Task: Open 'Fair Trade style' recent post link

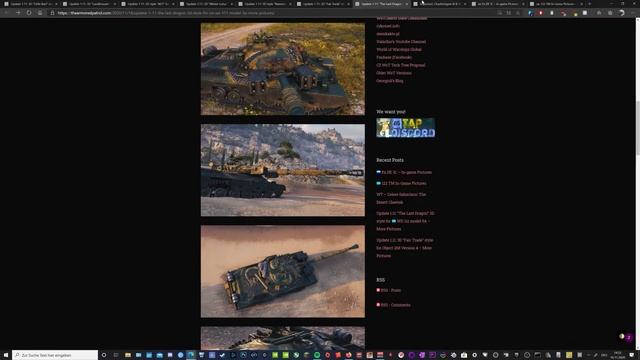Action: pyautogui.click(x=404, y=248)
